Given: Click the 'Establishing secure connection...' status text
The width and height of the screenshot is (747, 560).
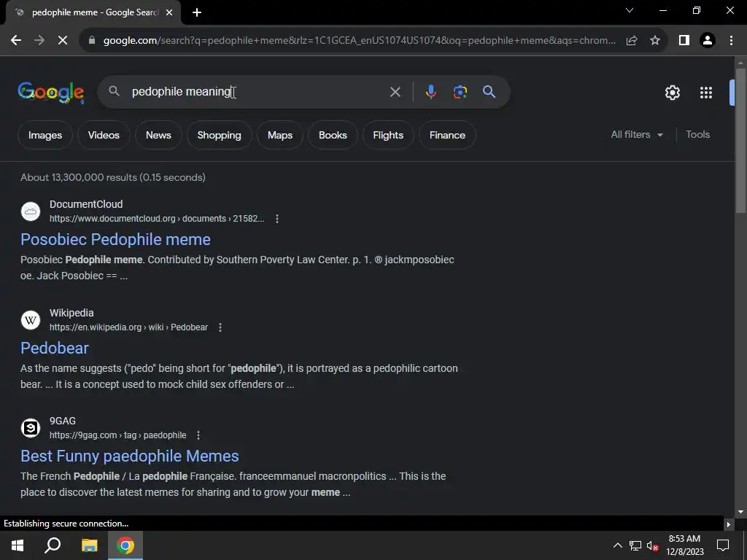Looking at the screenshot, I should point(66,524).
